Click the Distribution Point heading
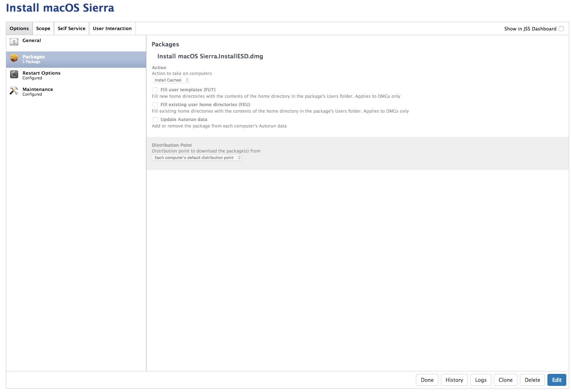 click(x=172, y=145)
